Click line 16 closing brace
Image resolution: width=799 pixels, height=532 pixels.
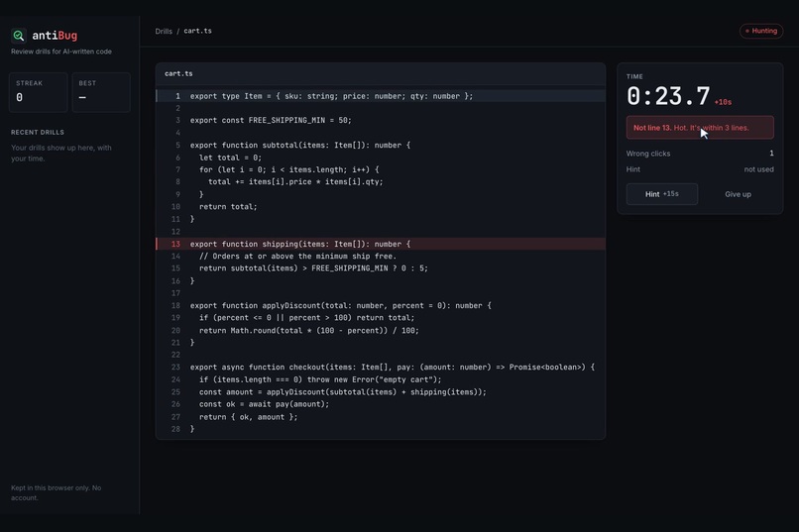coord(381,281)
